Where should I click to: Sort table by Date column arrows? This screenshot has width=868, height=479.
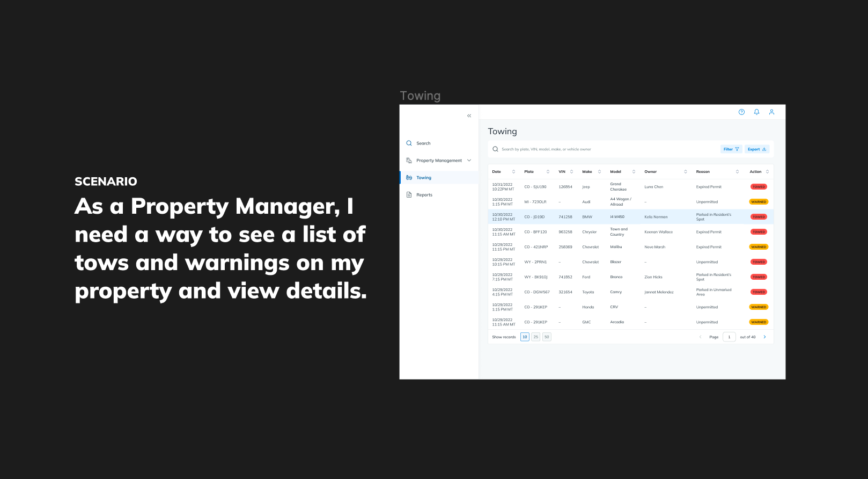point(513,172)
